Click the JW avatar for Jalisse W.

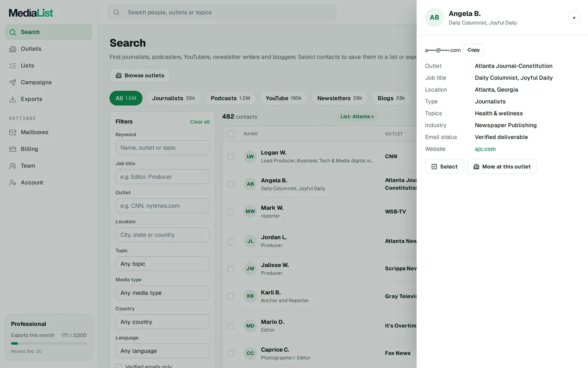coord(250,269)
